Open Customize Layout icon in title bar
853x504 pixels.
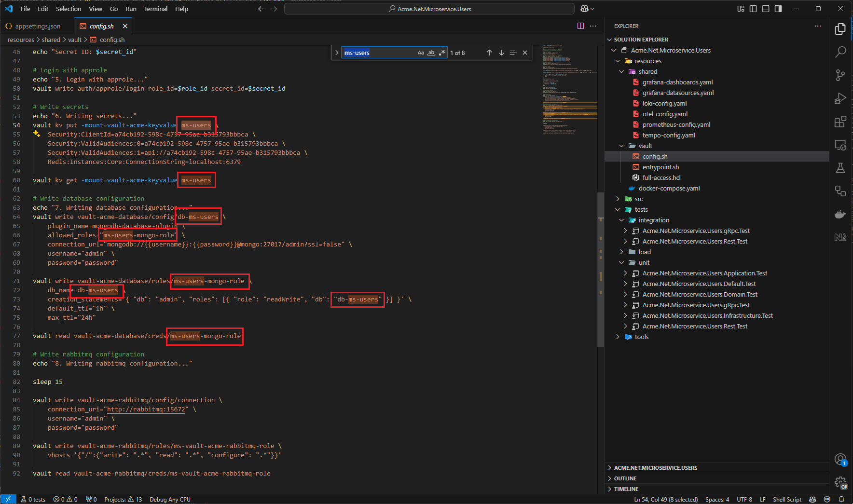tap(741, 9)
